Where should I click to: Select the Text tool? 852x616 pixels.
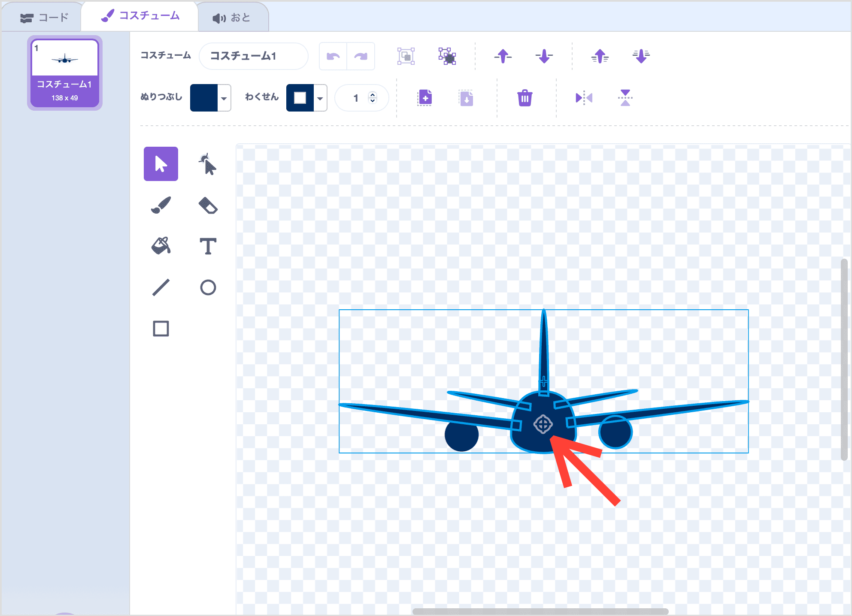tap(208, 246)
